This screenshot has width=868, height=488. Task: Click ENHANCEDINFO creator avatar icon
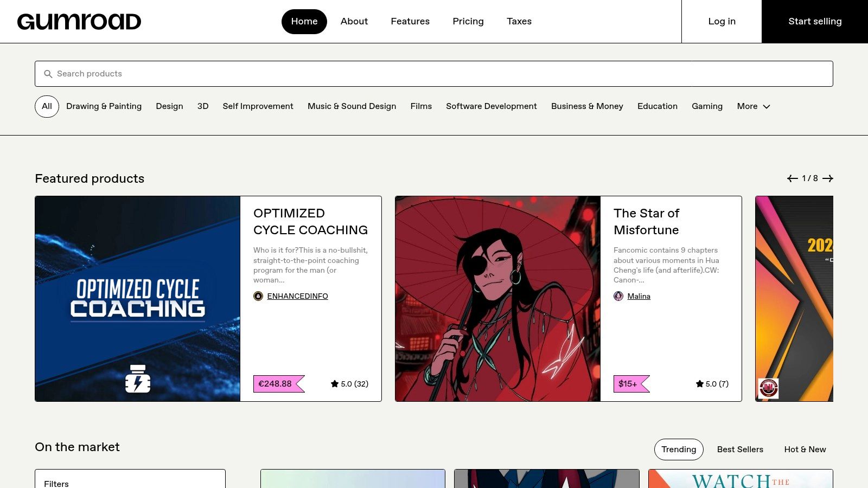point(258,296)
